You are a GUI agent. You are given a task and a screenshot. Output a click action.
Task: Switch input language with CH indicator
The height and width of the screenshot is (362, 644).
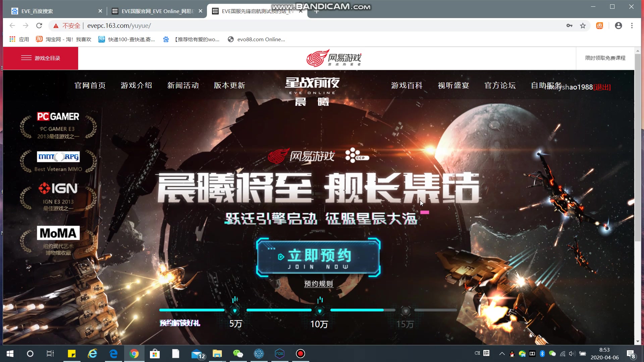coord(477,353)
